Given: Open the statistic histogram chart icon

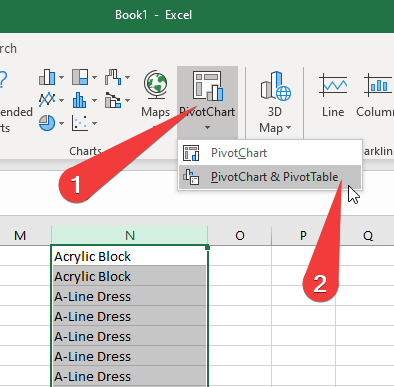Looking at the screenshot, I should pyautogui.click(x=80, y=100).
